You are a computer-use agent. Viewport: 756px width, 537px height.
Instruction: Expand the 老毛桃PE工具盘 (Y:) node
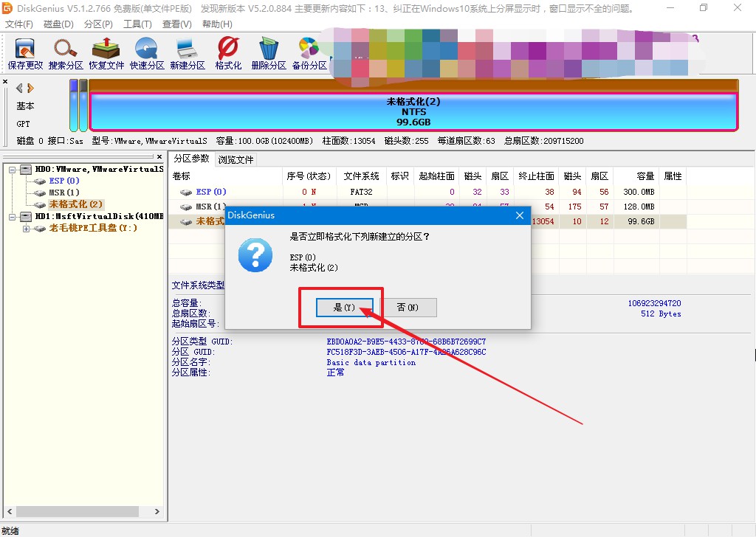point(26,229)
